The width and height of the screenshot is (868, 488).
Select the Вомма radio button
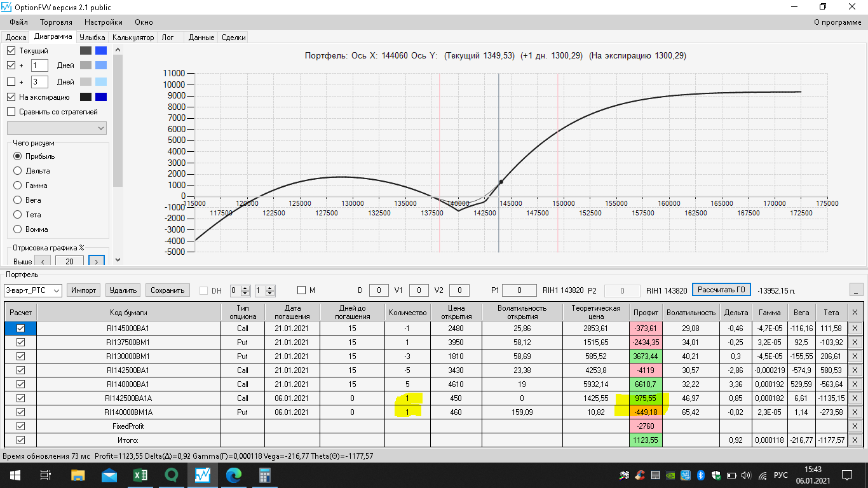tap(18, 229)
